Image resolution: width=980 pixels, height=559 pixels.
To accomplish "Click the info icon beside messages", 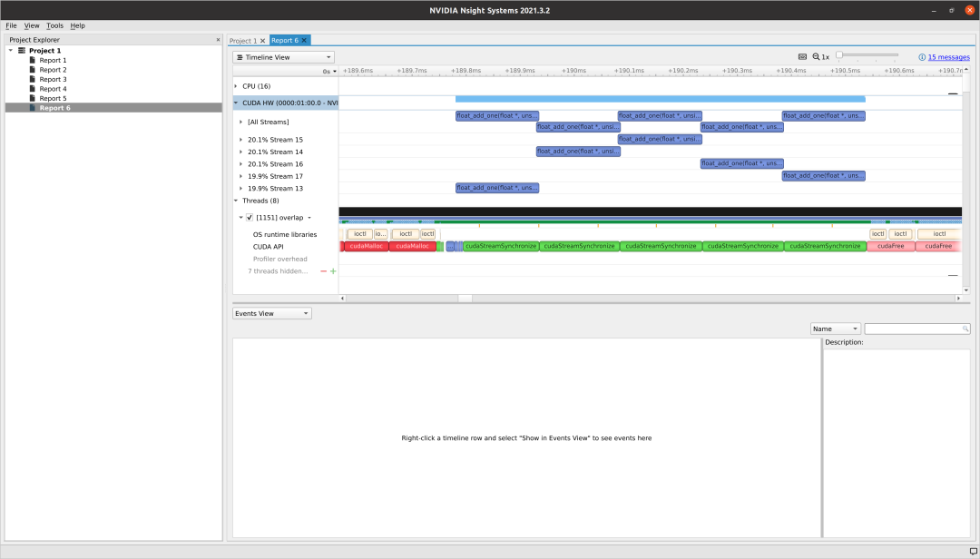I will point(922,57).
